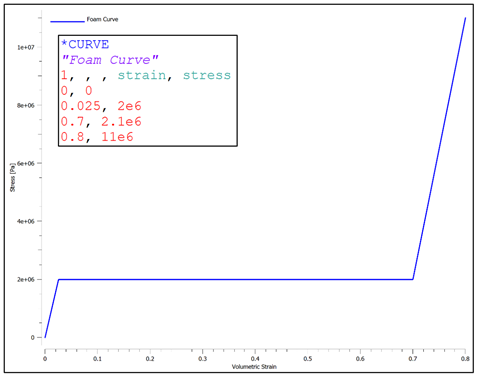This screenshot has width=478, height=379.
Task: Click the *CURVE keyword text
Action: (x=85, y=44)
